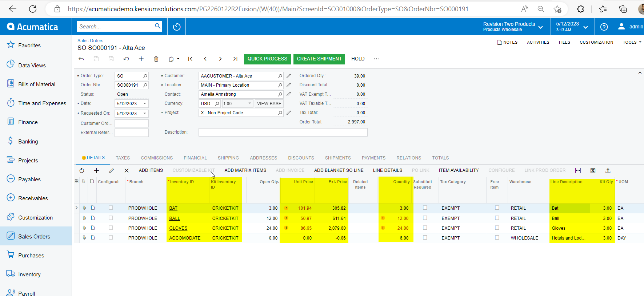Refresh the details grid
The image size is (644, 296).
(x=82, y=170)
